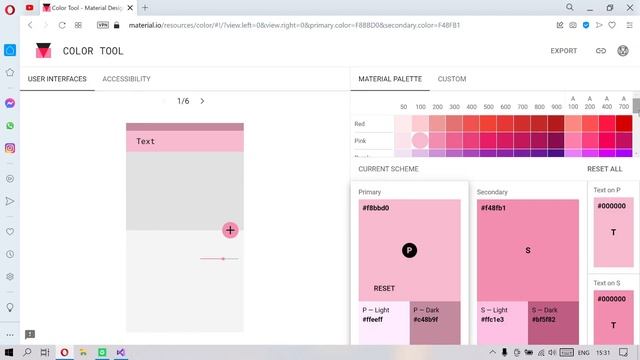
Task: Go to next UI preview chevron
Action: click(x=202, y=101)
